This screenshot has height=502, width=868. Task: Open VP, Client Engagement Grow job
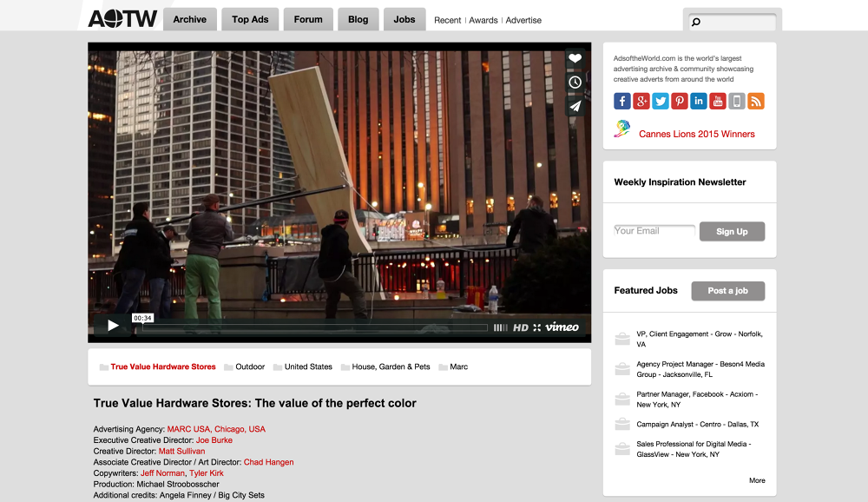700,339
